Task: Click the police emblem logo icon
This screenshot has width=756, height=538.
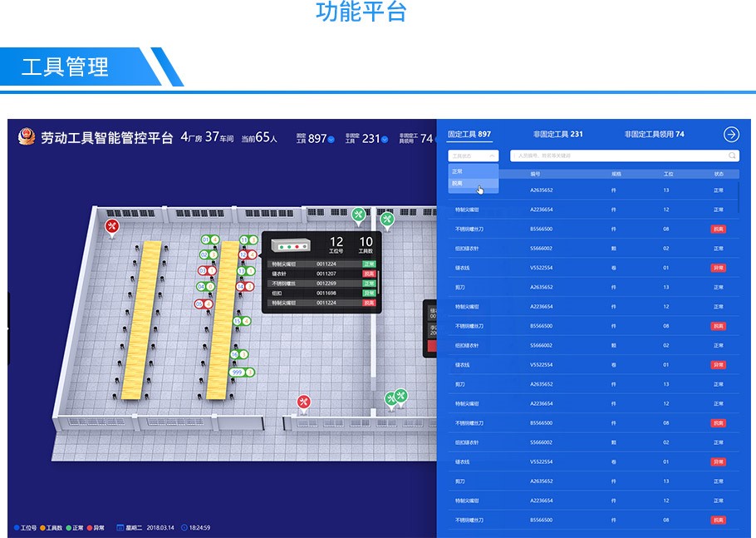Action: [27, 137]
